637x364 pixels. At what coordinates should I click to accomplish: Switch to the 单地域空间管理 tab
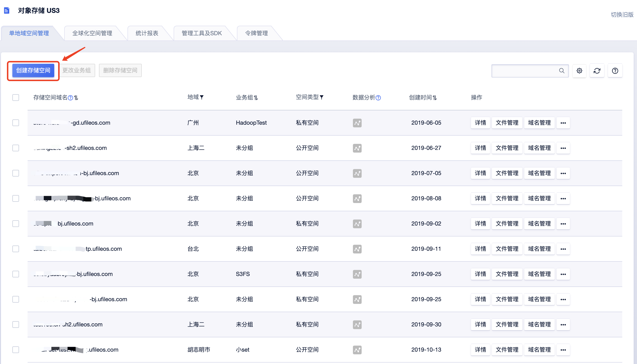click(29, 33)
